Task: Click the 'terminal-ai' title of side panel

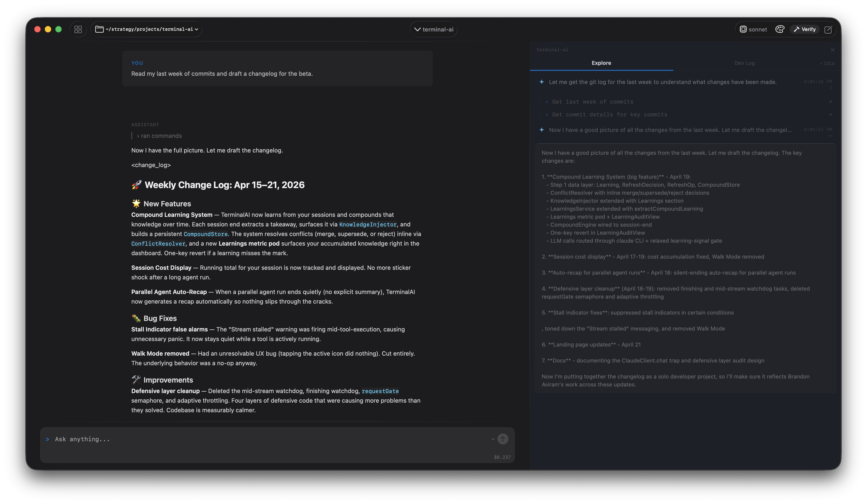Action: coord(552,50)
